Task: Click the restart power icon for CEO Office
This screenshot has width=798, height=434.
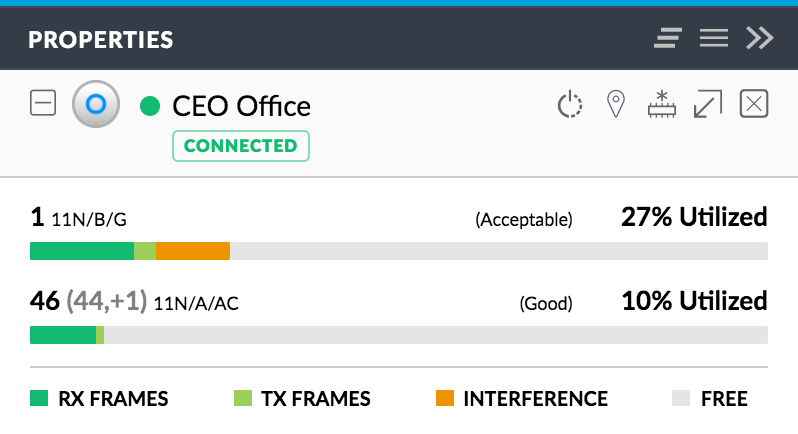Action: 569,104
